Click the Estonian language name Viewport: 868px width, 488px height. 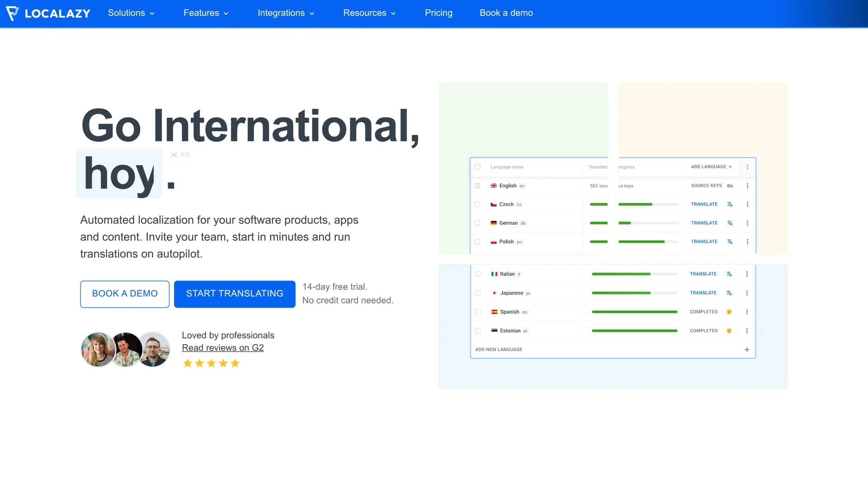click(x=510, y=331)
